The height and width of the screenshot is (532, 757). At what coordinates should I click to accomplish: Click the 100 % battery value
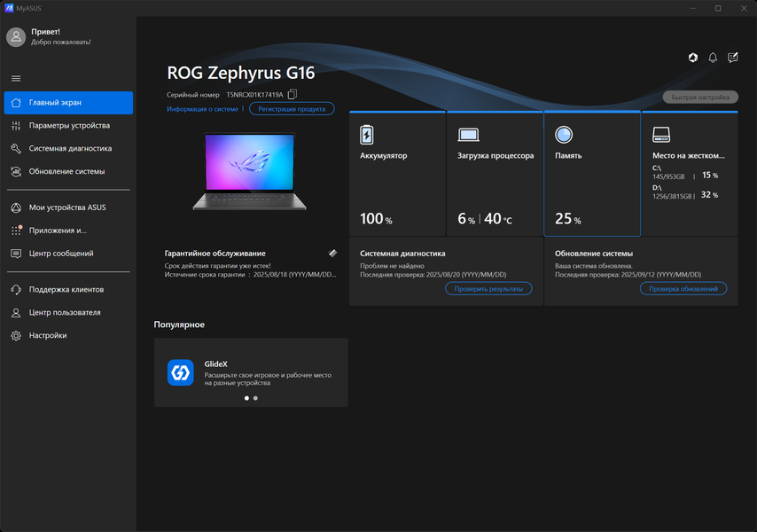pos(376,219)
